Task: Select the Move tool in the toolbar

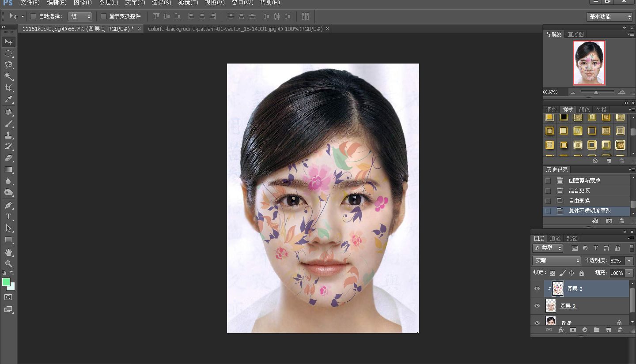Action: 9,41
